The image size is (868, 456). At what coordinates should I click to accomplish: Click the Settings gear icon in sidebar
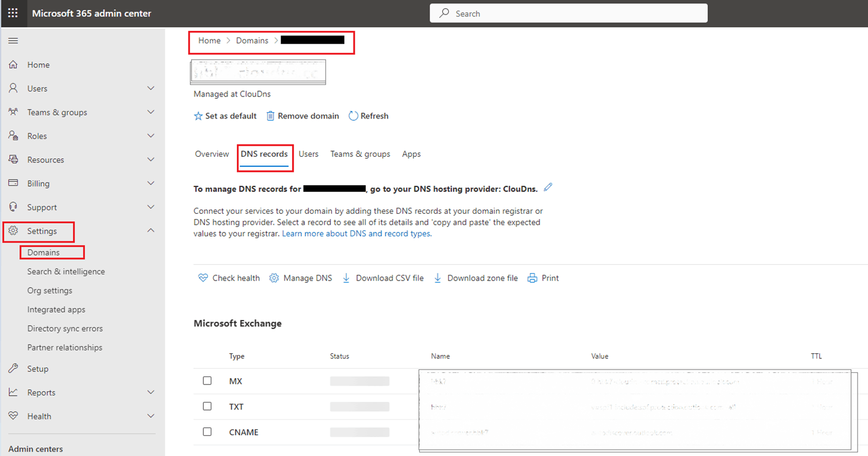coord(13,231)
